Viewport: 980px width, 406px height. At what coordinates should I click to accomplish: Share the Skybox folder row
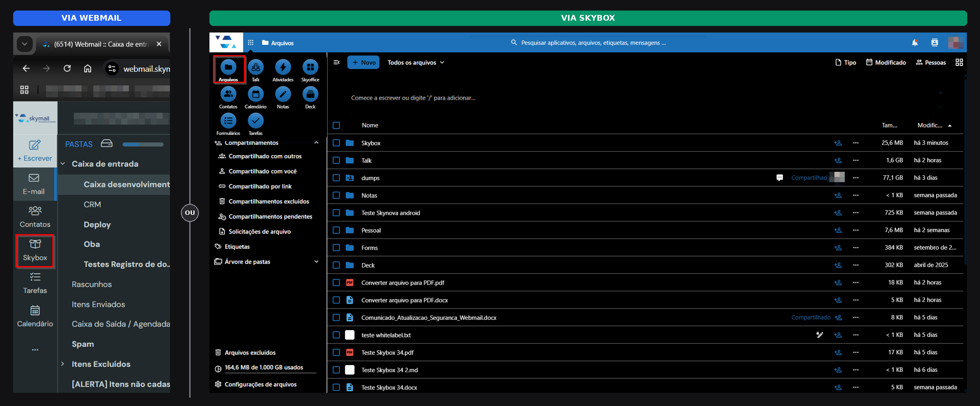coord(838,143)
